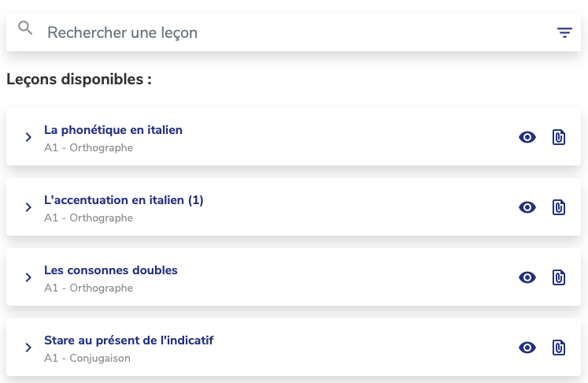Open attachment for Les consonnes doubles
588x383 pixels.
pos(559,277)
